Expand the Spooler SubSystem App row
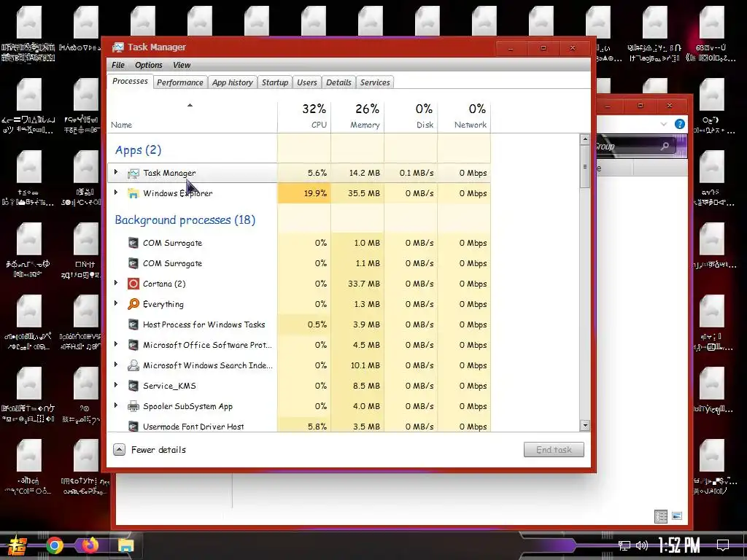Image resolution: width=747 pixels, height=560 pixels. pos(116,405)
